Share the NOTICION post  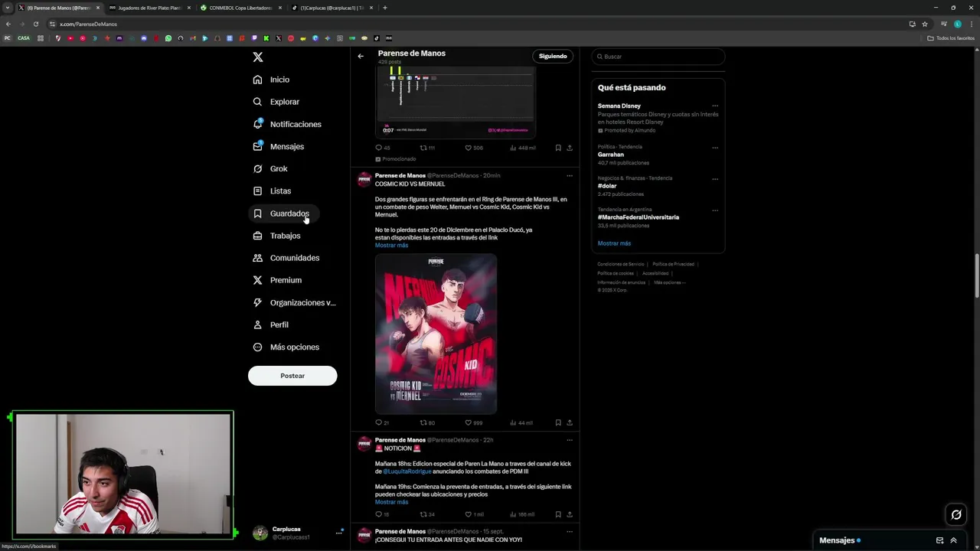[x=570, y=515]
